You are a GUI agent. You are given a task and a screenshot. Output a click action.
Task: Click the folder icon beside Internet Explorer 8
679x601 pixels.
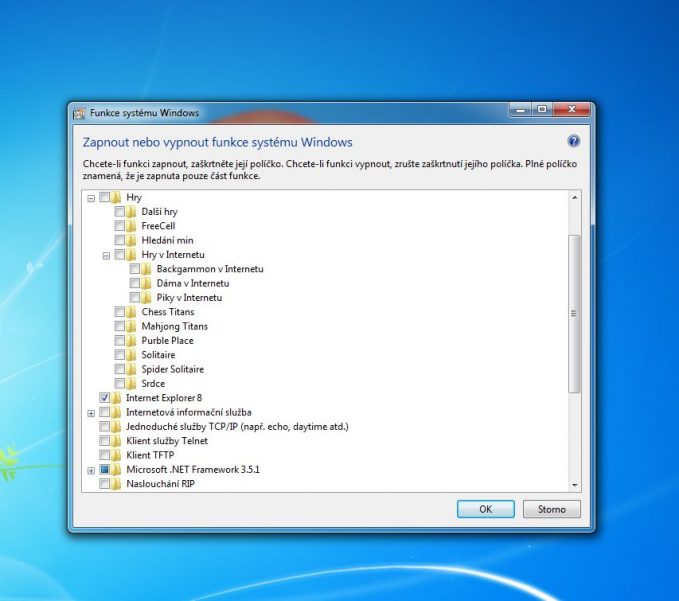tap(116, 397)
